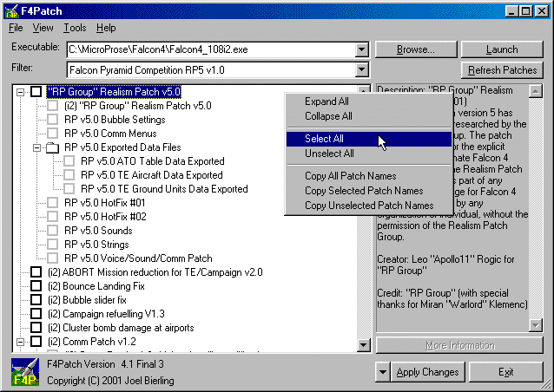Collapse the "RP Group" Realism Patch tree node
554x392 pixels.
21,91
